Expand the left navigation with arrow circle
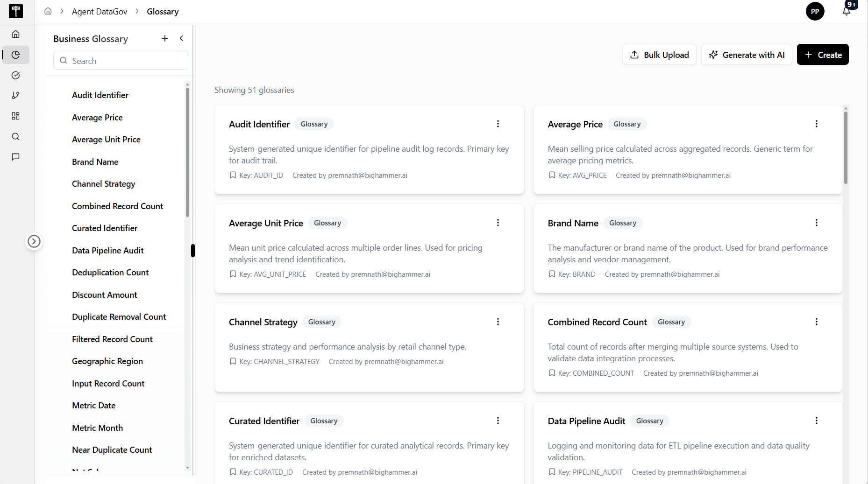 pyautogui.click(x=34, y=241)
